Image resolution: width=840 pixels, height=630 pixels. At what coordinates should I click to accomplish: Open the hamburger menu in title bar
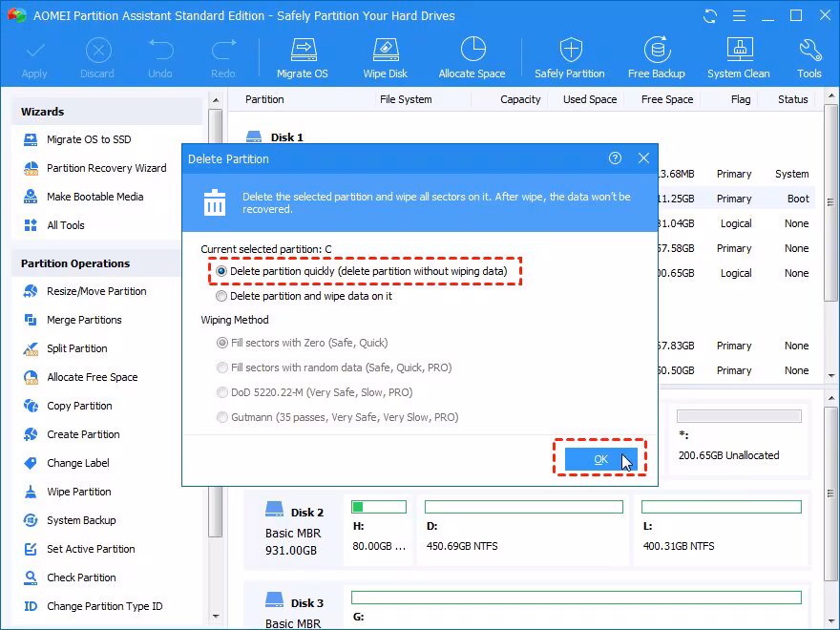click(739, 16)
